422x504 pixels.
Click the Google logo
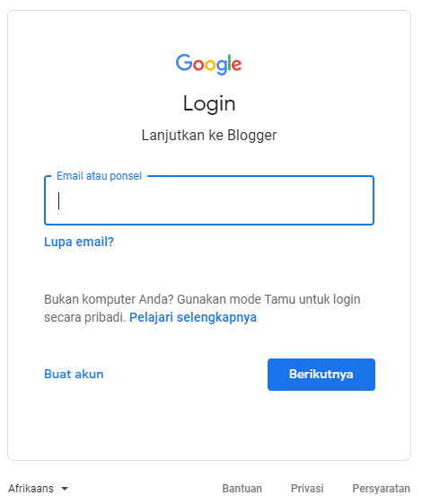(x=208, y=64)
